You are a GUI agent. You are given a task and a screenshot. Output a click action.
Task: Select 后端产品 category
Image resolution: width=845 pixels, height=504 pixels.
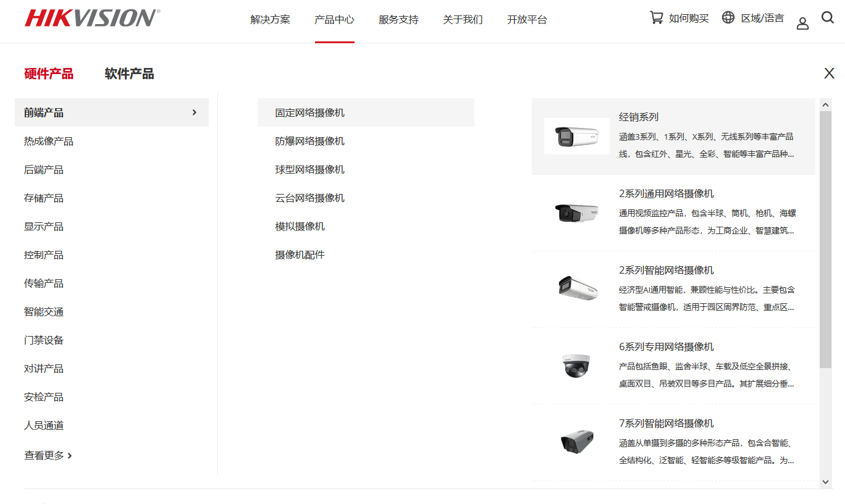44,170
